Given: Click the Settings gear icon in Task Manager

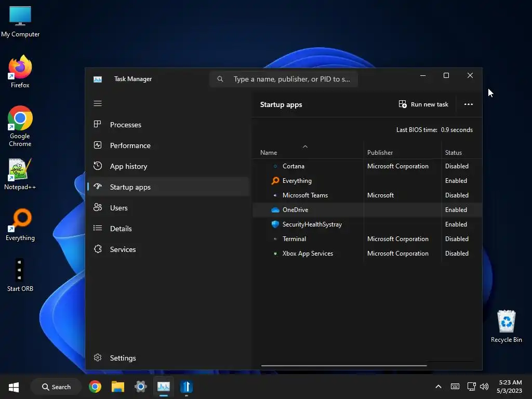Looking at the screenshot, I should click(98, 357).
